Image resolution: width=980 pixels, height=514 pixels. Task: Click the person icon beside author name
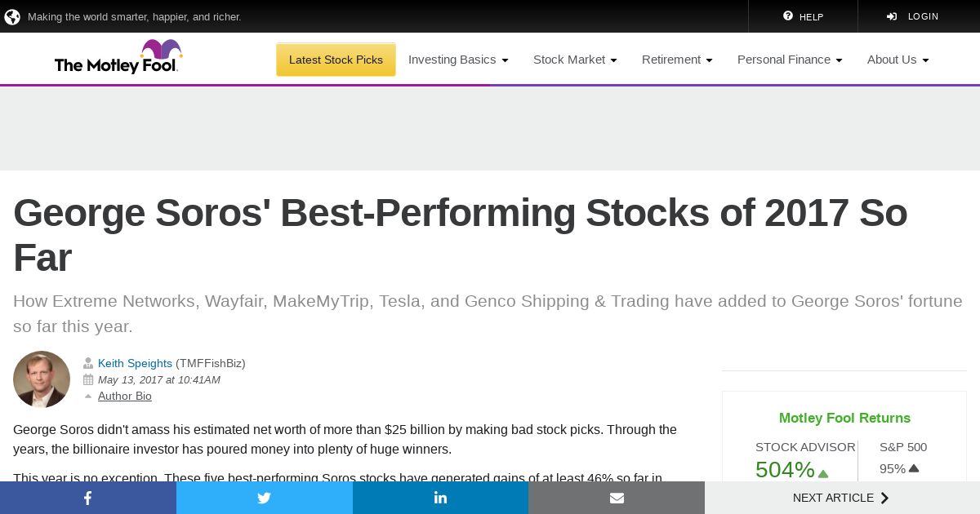tap(88, 363)
